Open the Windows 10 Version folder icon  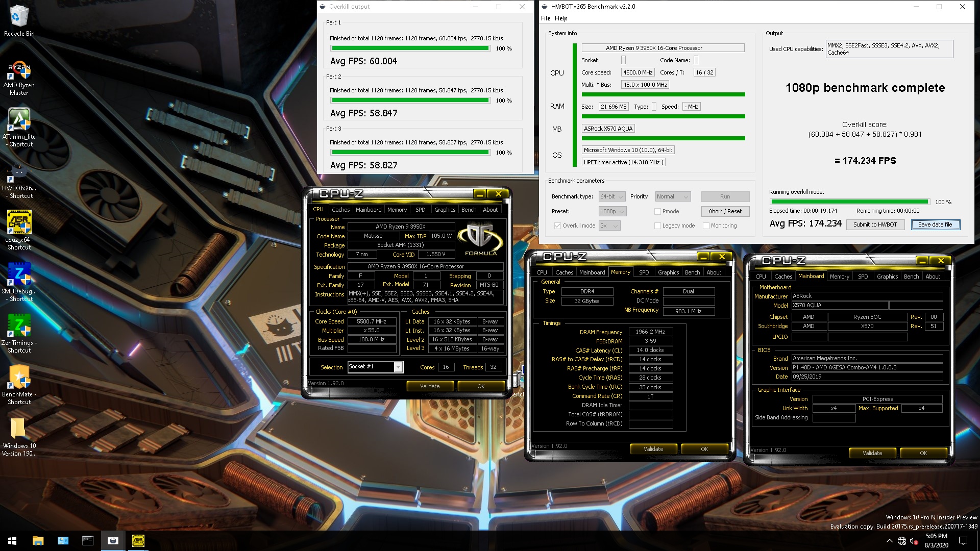[x=19, y=437]
